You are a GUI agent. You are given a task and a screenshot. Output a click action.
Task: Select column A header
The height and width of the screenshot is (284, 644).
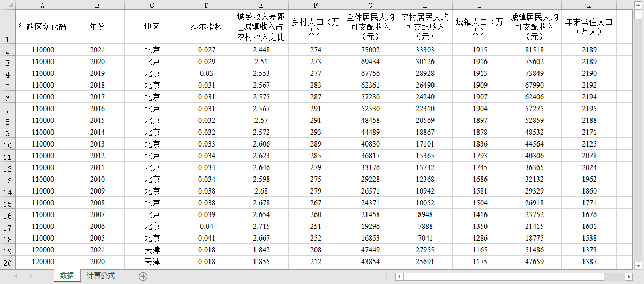tap(42, 5)
